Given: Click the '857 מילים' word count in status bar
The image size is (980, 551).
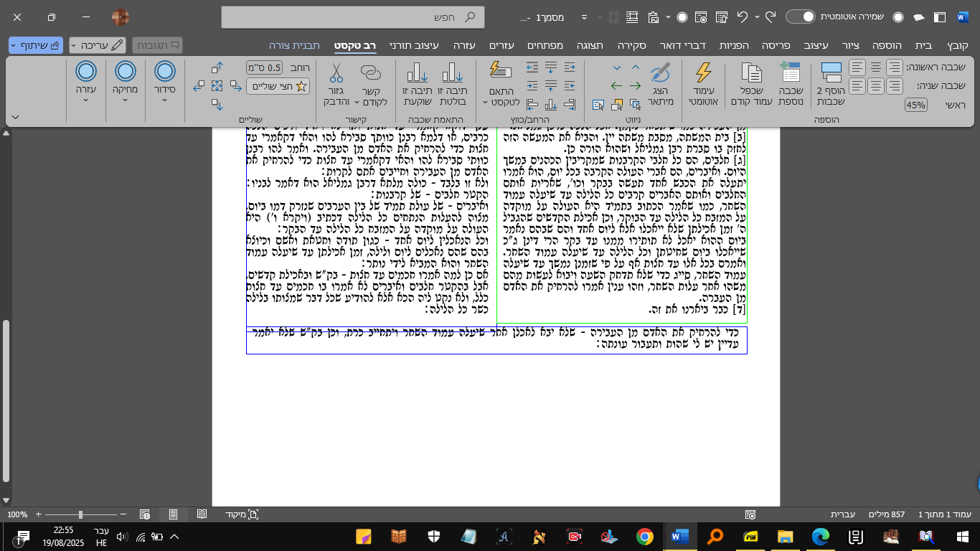Looking at the screenshot, I should (x=888, y=514).
